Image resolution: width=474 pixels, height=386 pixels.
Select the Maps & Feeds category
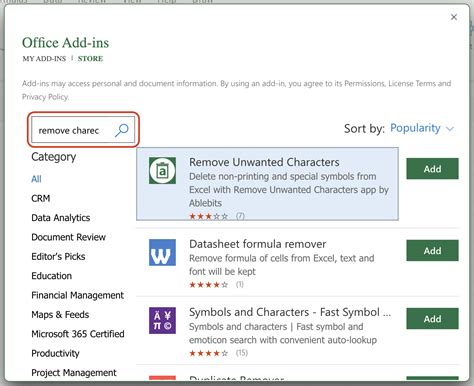click(x=60, y=314)
